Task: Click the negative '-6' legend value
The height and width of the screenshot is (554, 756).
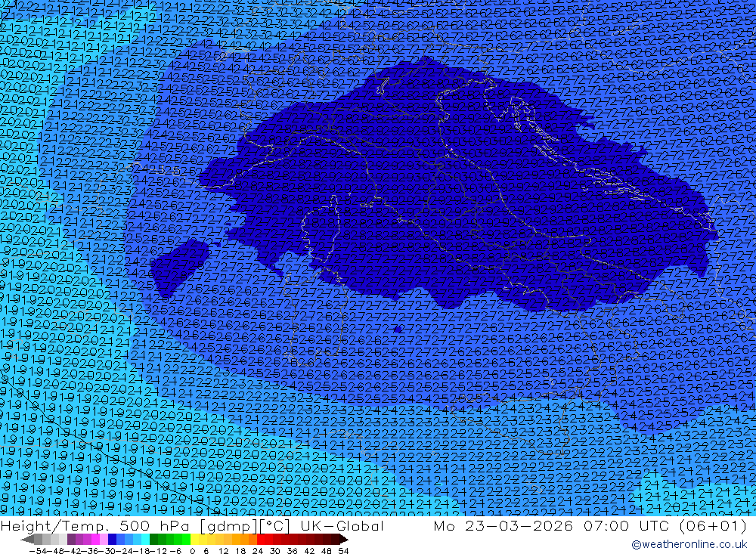Action: point(175,551)
